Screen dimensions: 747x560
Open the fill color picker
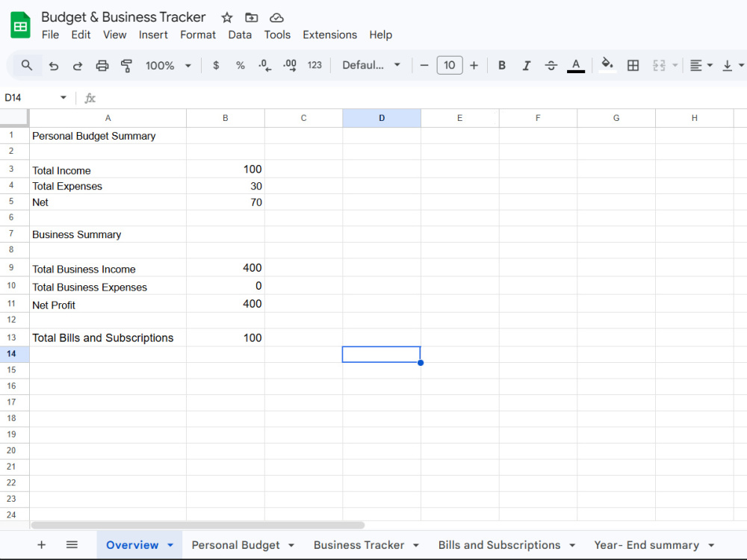(607, 65)
